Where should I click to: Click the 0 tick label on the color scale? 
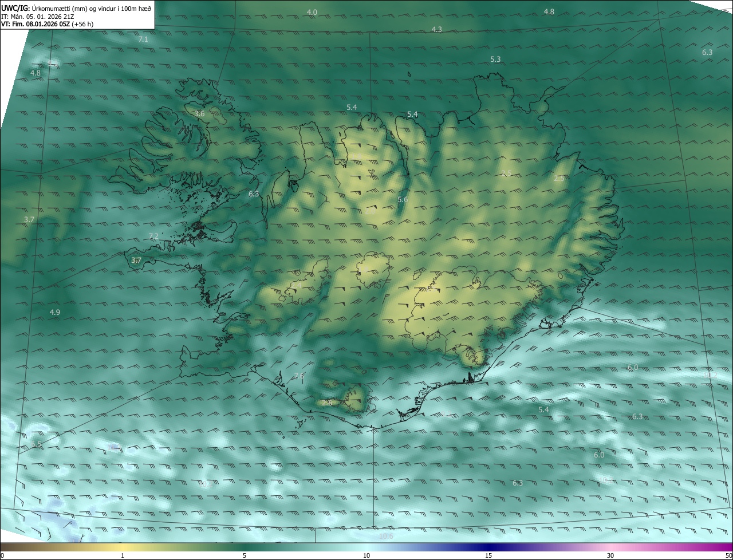[2, 555]
